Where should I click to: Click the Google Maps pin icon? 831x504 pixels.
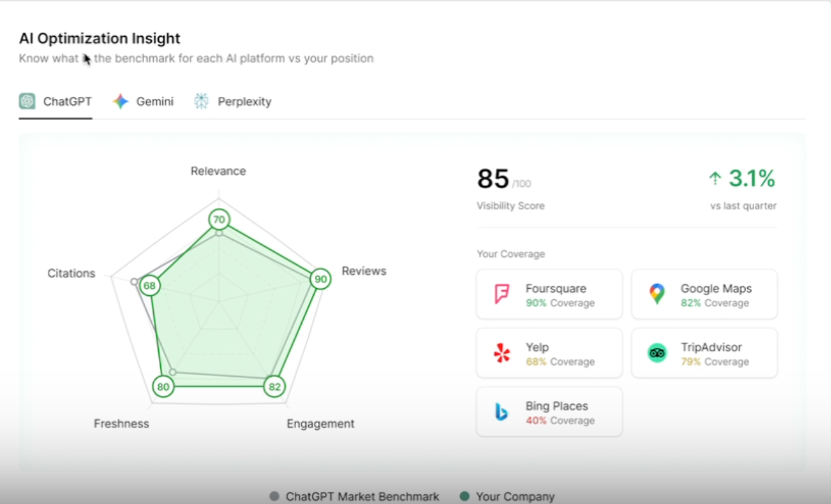point(657,294)
